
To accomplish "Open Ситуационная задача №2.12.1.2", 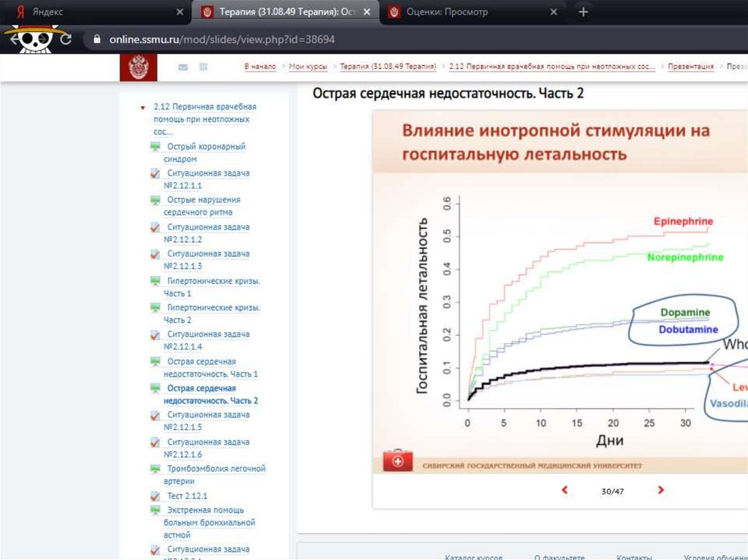I will 206,233.
